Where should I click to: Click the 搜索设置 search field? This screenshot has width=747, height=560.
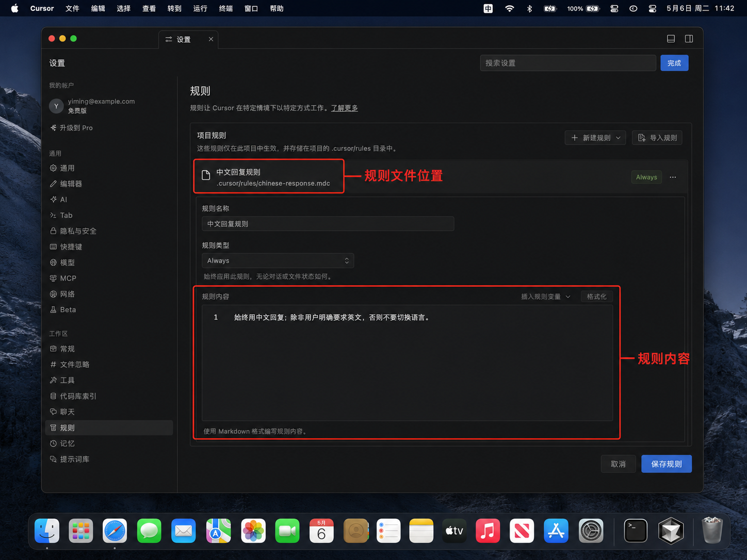click(567, 63)
